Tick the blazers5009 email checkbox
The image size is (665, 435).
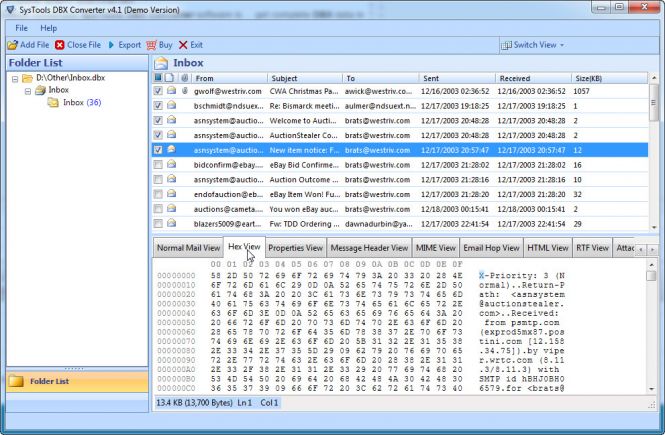[158, 224]
